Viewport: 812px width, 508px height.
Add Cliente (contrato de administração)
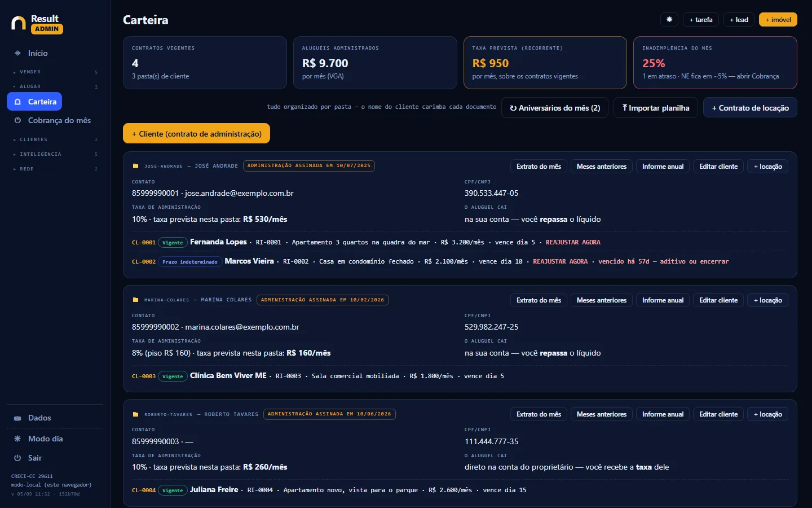tap(196, 134)
